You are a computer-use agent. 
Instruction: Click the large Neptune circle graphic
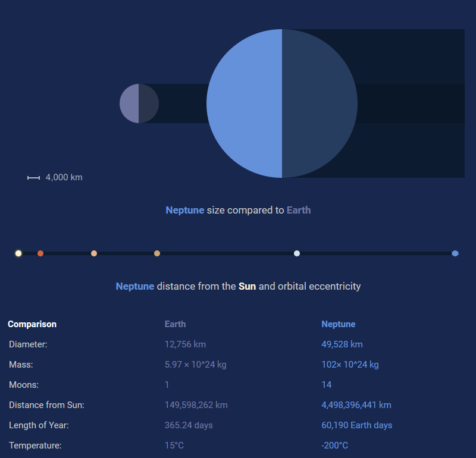pyautogui.click(x=282, y=103)
